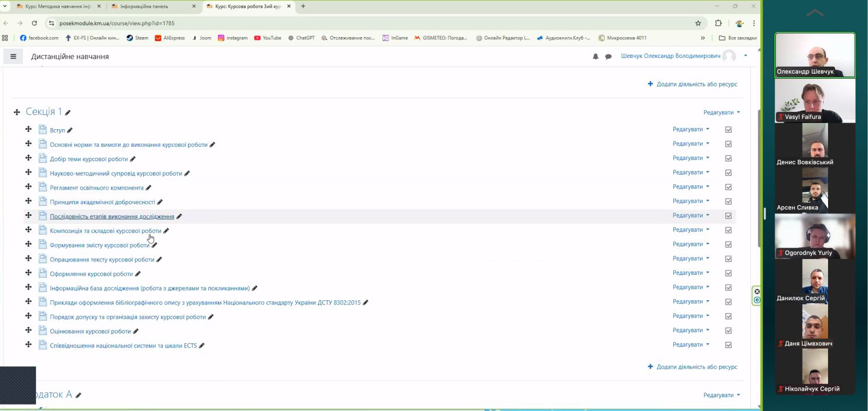The width and height of the screenshot is (868, 411).
Task: Toggle completion checkbox for Регламент освітнього компонента
Action: [x=728, y=187]
